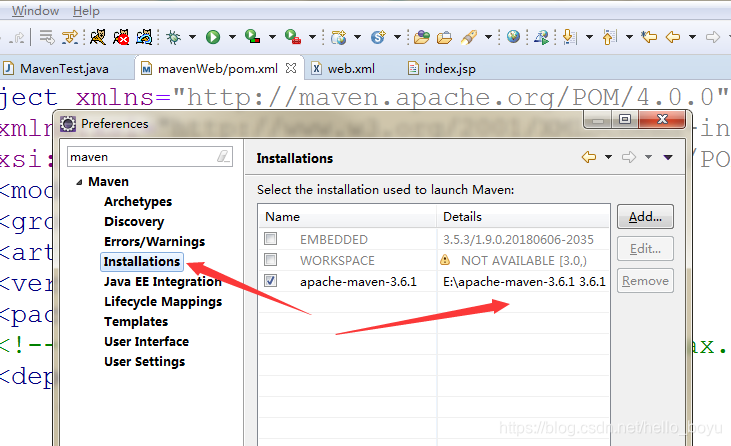Clear the maven filter text icon
This screenshot has width=731, height=446.
pos(223,156)
